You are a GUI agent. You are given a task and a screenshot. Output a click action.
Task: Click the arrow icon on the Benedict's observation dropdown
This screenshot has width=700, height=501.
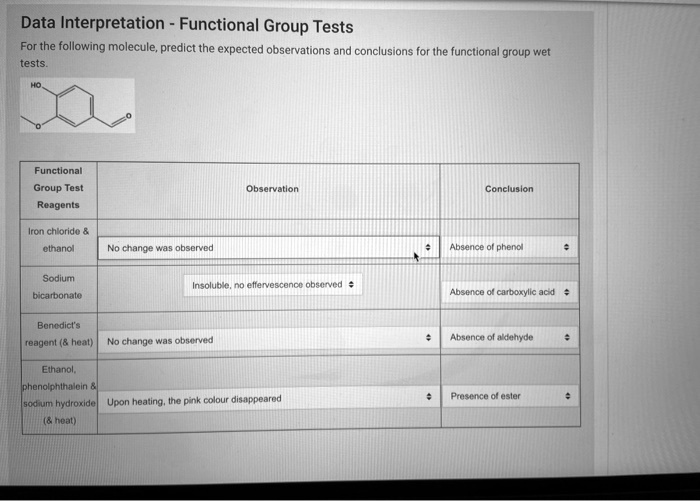tap(428, 338)
